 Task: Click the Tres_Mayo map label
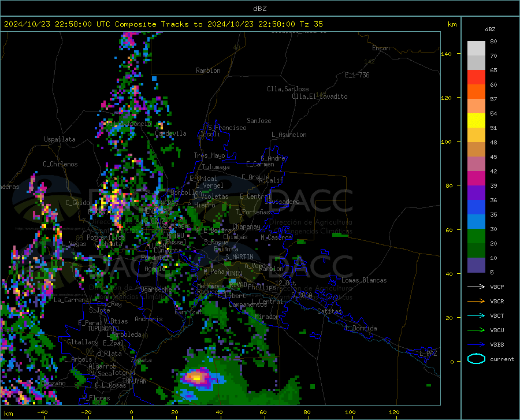[209, 155]
